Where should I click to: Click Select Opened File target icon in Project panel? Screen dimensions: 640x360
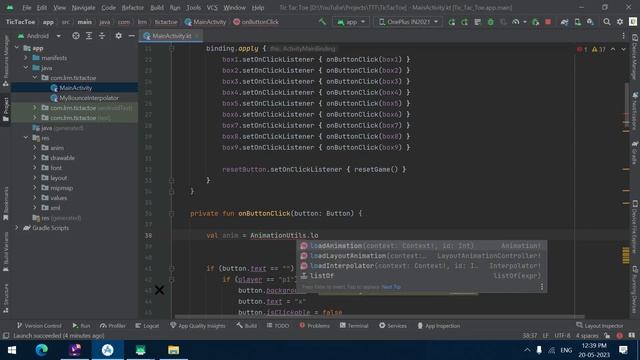click(76, 36)
